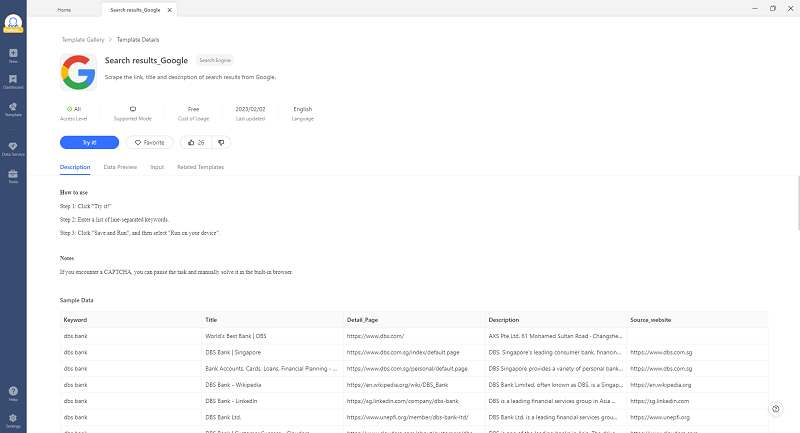The height and width of the screenshot is (433, 800).
Task: Select the Description tab
Action: click(x=75, y=167)
